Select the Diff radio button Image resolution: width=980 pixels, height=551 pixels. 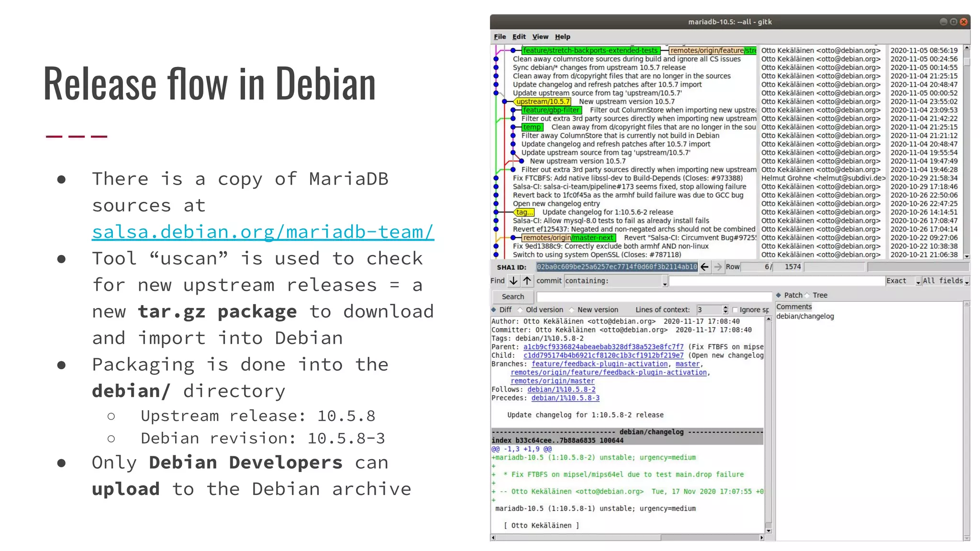[501, 310]
